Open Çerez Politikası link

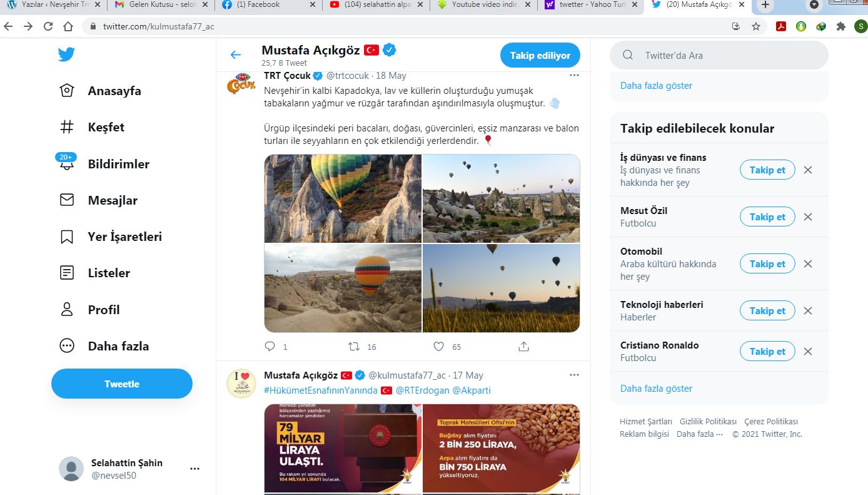[x=771, y=421]
